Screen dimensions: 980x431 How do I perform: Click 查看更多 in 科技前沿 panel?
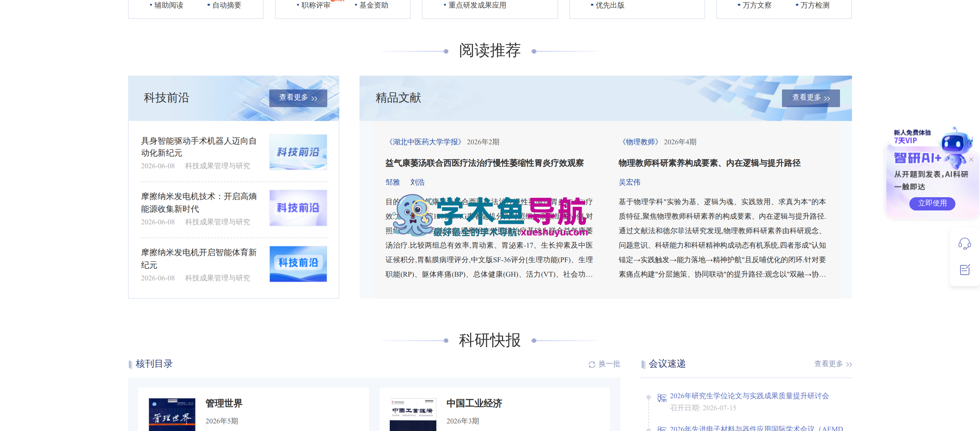pyautogui.click(x=298, y=98)
